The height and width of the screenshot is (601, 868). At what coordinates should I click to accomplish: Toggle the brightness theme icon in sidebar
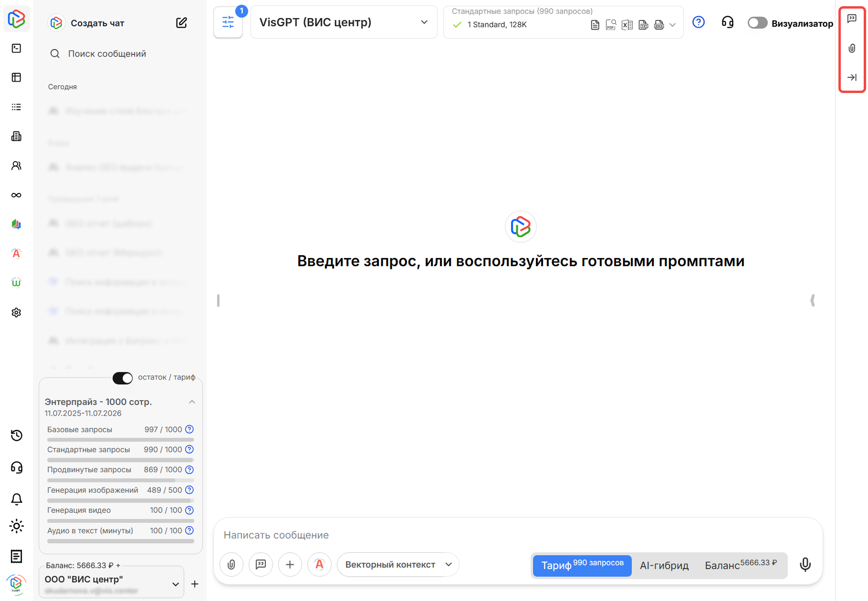pyautogui.click(x=16, y=526)
